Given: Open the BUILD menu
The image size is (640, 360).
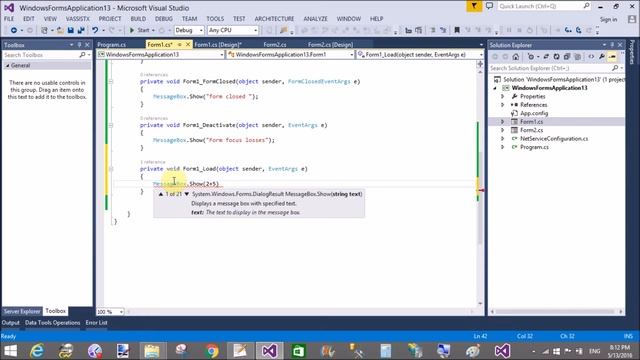Looking at the screenshot, I should click(138, 19).
